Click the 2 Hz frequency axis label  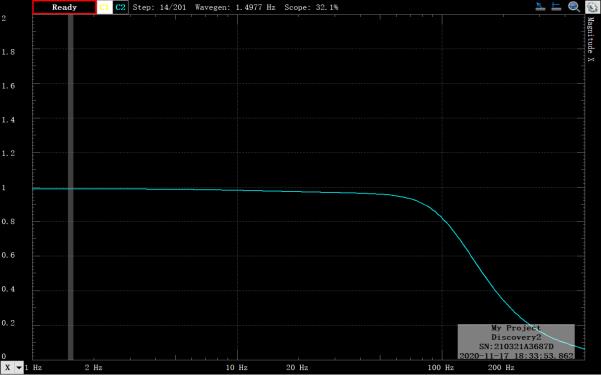[x=94, y=367]
